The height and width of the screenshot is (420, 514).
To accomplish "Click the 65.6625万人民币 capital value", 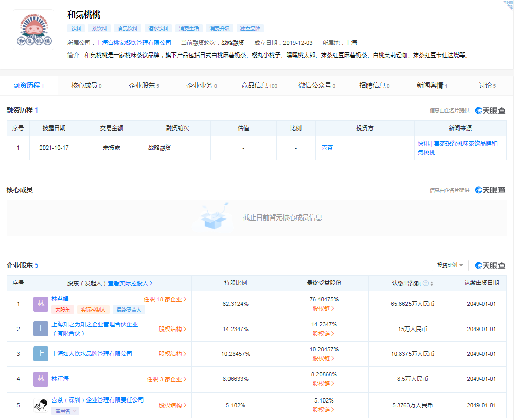I will pyautogui.click(x=412, y=304).
